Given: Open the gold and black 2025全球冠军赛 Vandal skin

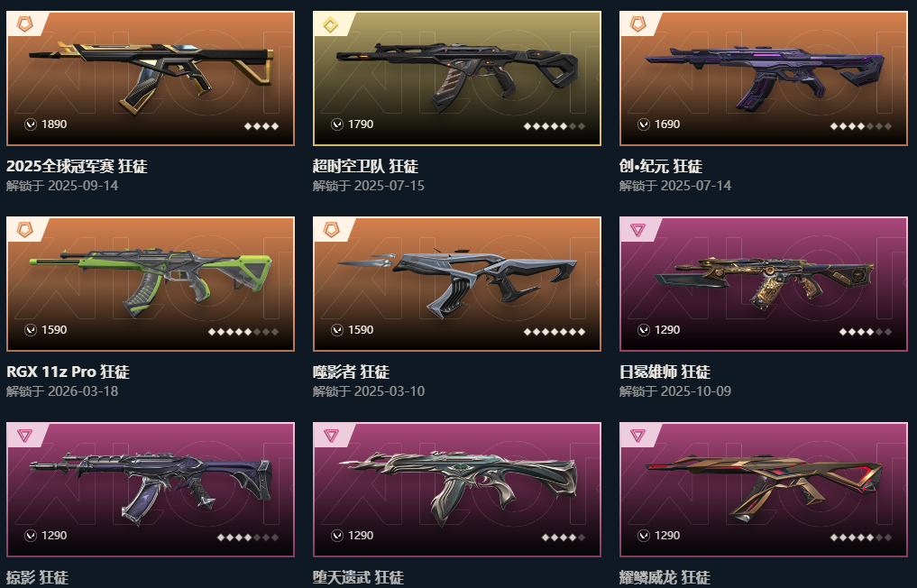Looking at the screenshot, I should click(x=151, y=75).
